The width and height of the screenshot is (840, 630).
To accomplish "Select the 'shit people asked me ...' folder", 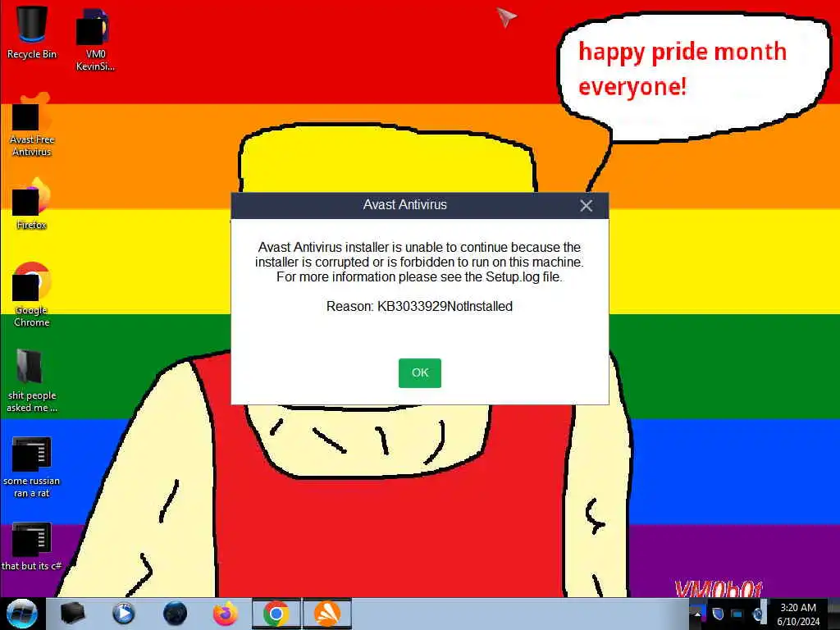I will tap(32, 381).
